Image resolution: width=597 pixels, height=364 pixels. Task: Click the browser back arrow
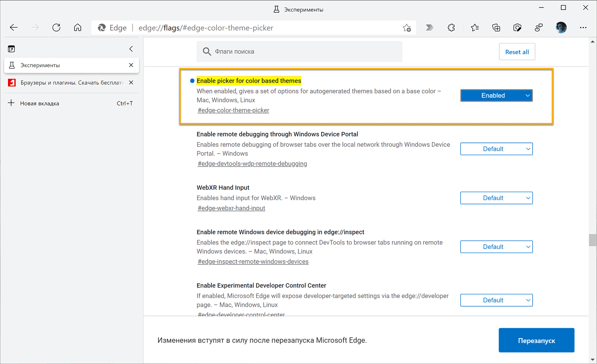14,27
